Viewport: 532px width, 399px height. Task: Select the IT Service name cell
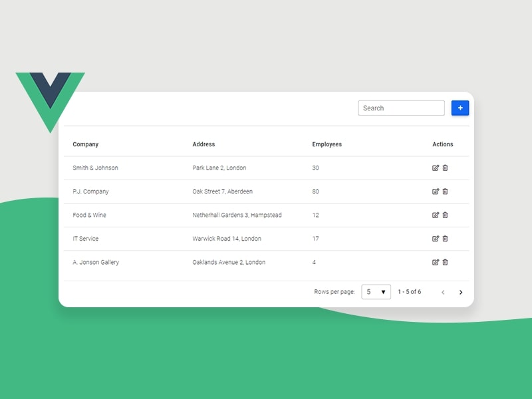click(86, 239)
